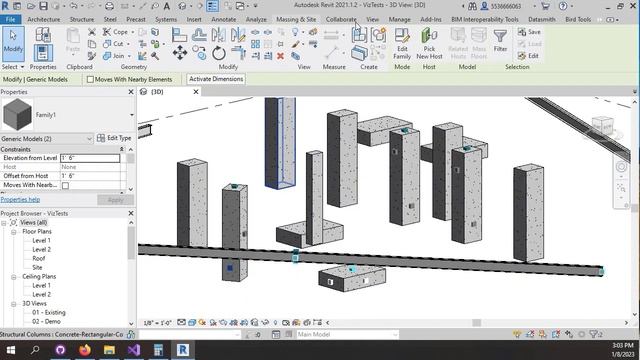
Task: Open the Family1 type selector dropdown
Action: coord(131,115)
